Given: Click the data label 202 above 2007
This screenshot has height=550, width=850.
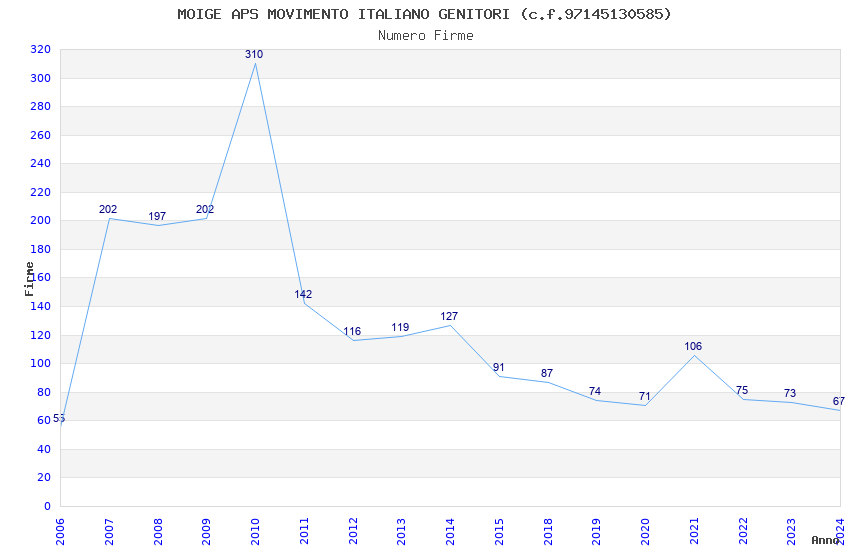Looking at the screenshot, I should (108, 209).
